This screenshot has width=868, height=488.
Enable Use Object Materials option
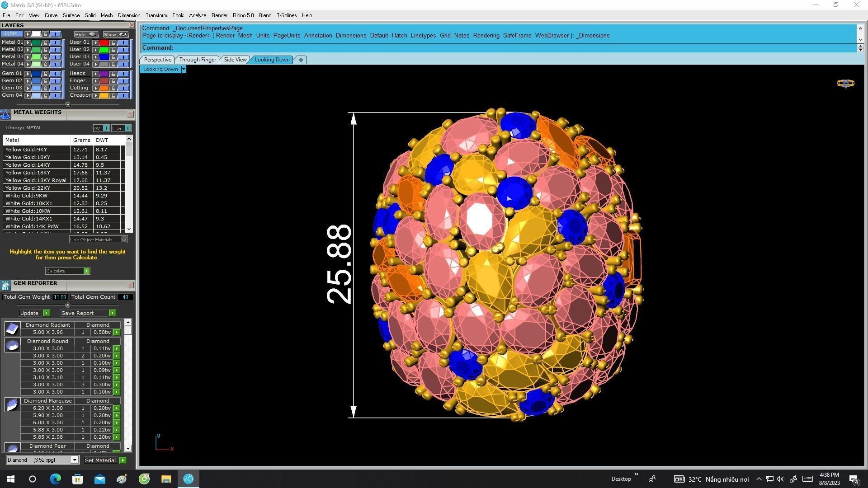(x=124, y=239)
